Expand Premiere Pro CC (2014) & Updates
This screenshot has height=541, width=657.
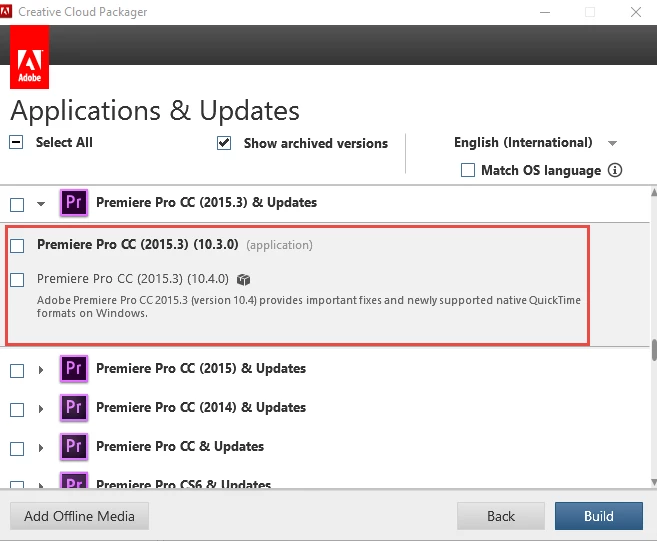point(41,409)
